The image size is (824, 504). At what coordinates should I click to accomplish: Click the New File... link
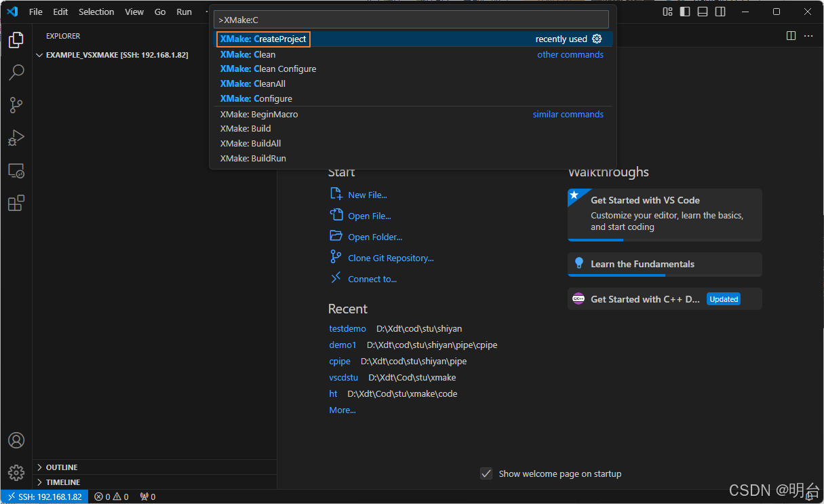pos(368,195)
